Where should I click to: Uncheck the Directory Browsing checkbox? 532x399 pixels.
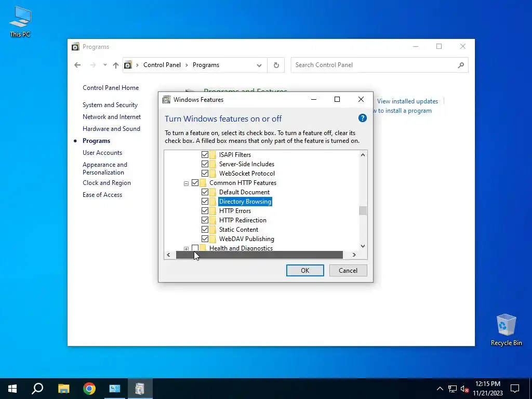click(x=205, y=202)
